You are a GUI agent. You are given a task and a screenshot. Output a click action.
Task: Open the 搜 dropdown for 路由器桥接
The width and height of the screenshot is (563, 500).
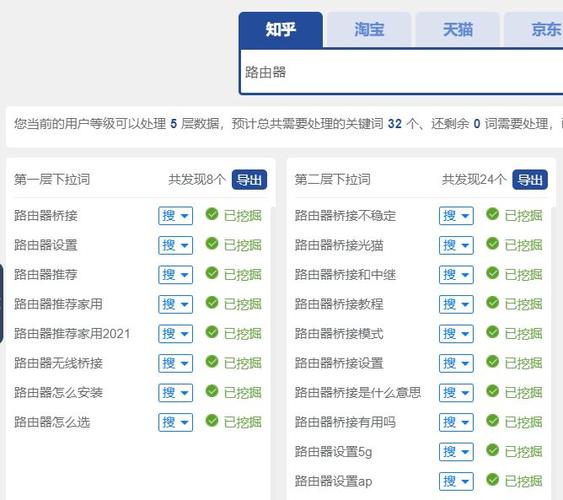(x=176, y=216)
